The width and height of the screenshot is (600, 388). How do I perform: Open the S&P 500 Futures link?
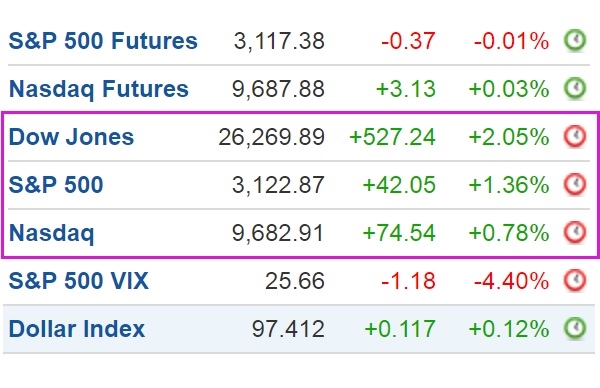tap(103, 41)
